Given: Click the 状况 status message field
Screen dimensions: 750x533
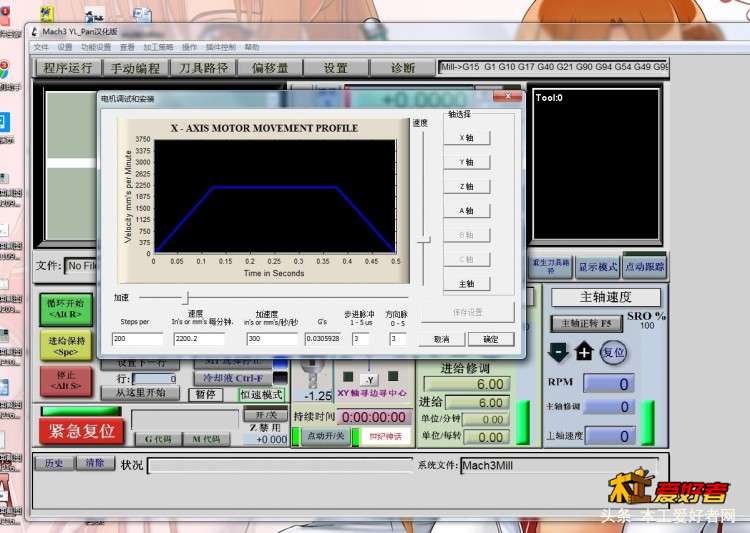Looking at the screenshot, I should [x=280, y=466].
